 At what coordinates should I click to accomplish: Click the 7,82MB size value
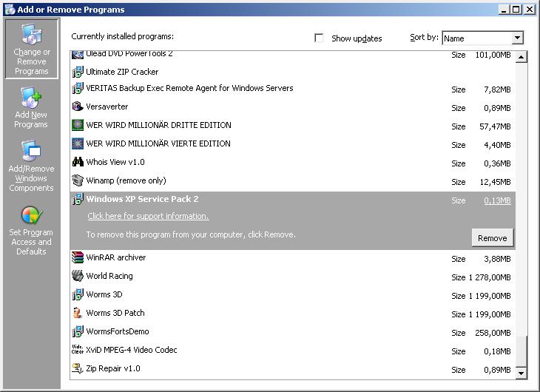click(497, 89)
